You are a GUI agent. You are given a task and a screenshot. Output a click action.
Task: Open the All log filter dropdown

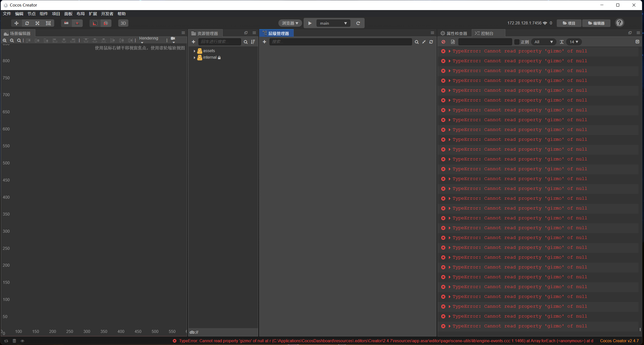543,42
